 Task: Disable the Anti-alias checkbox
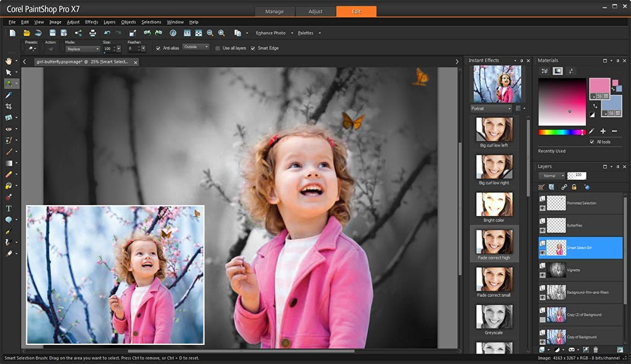point(158,48)
